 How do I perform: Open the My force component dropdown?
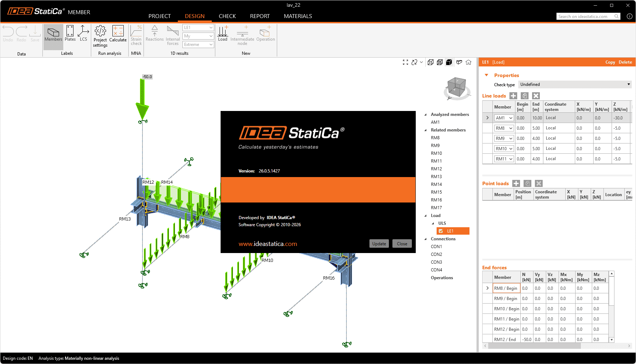tap(198, 36)
